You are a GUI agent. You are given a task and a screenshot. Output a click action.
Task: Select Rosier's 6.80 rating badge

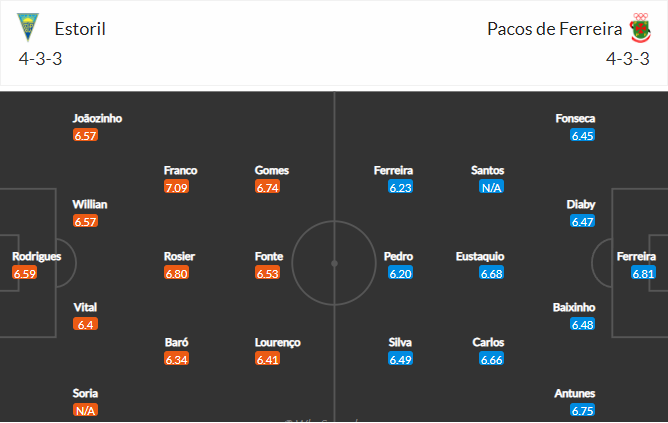tap(176, 273)
